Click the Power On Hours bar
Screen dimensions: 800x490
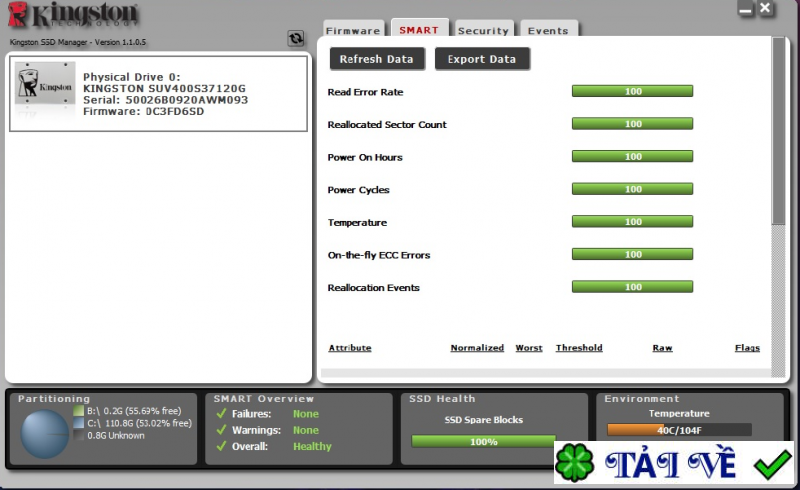pos(633,157)
